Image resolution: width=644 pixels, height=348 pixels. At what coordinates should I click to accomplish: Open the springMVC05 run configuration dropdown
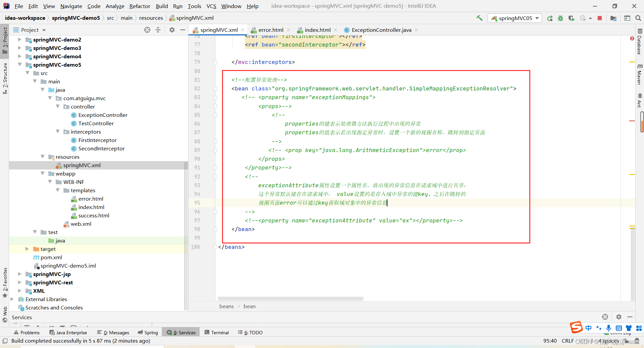515,18
